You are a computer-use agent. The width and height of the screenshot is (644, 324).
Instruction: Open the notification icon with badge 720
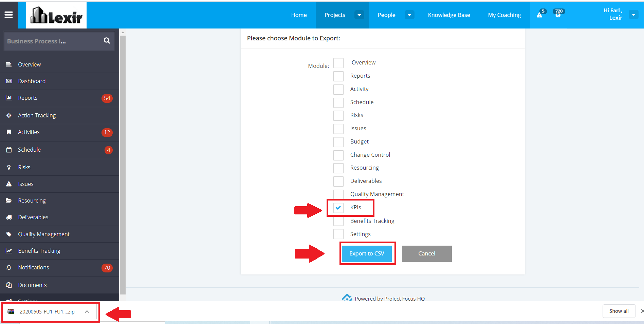(x=558, y=15)
